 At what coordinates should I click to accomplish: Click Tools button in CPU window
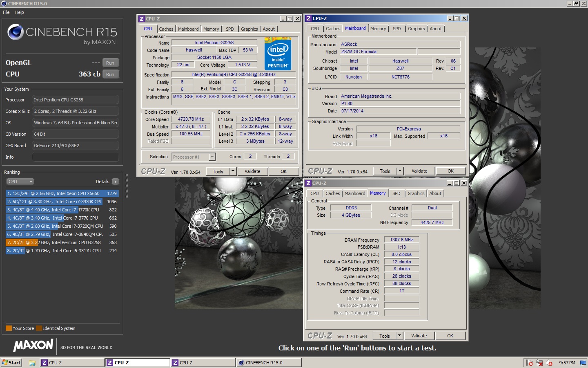point(218,171)
